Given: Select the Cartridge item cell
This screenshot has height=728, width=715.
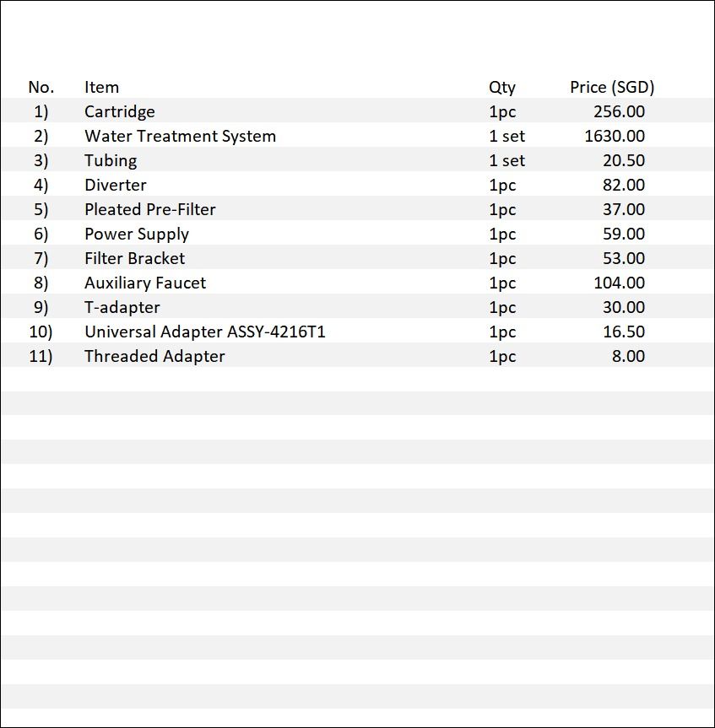Looking at the screenshot, I should coord(119,112).
